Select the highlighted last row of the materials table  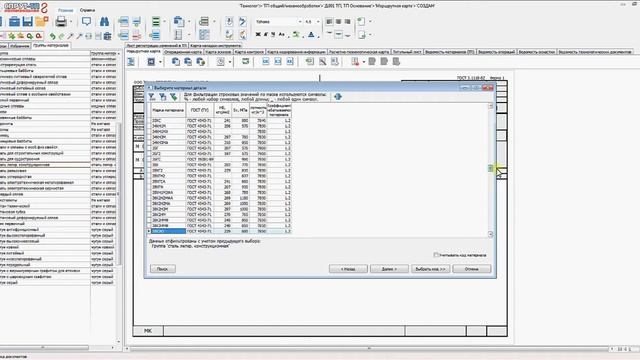point(221,231)
